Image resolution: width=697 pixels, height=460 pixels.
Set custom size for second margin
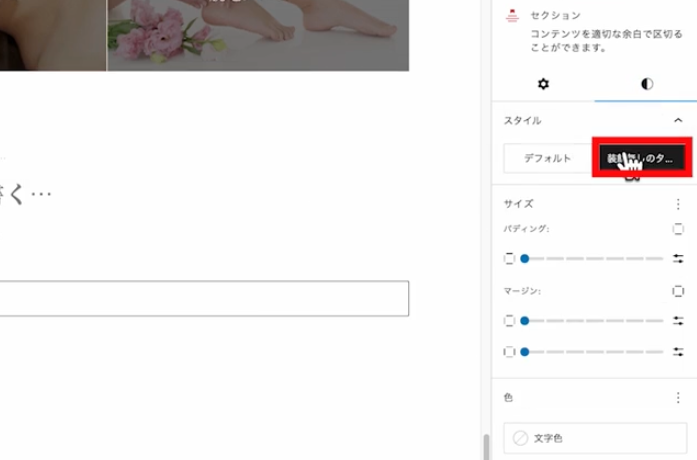coord(678,352)
